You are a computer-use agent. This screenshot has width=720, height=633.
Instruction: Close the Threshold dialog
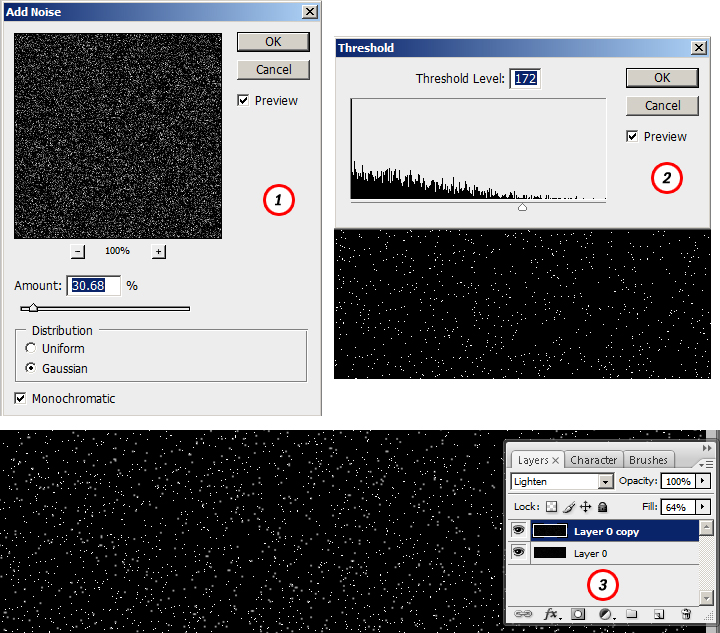point(699,47)
